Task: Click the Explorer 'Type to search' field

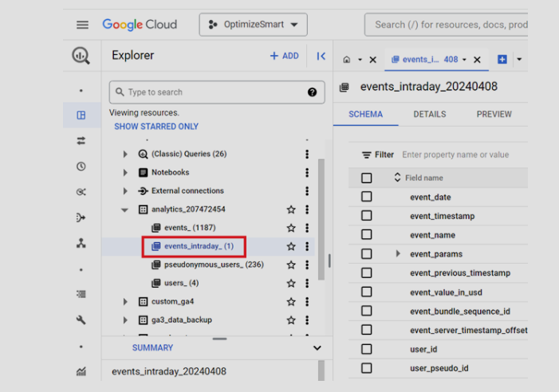Action: click(x=217, y=92)
